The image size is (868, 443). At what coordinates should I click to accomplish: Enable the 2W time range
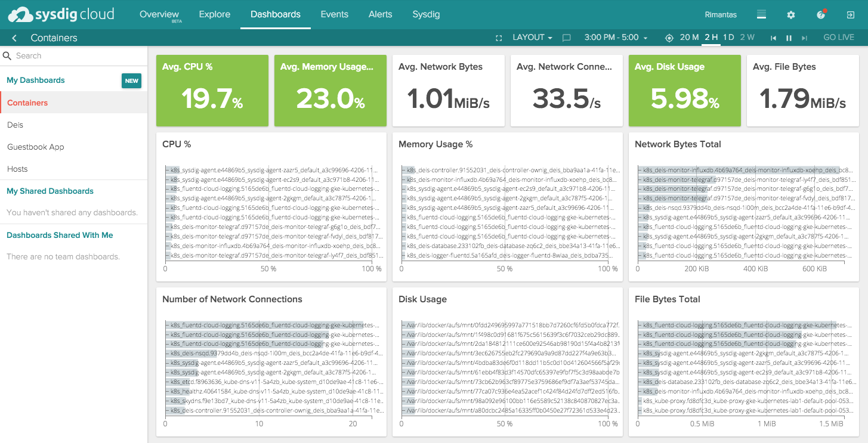(x=747, y=37)
